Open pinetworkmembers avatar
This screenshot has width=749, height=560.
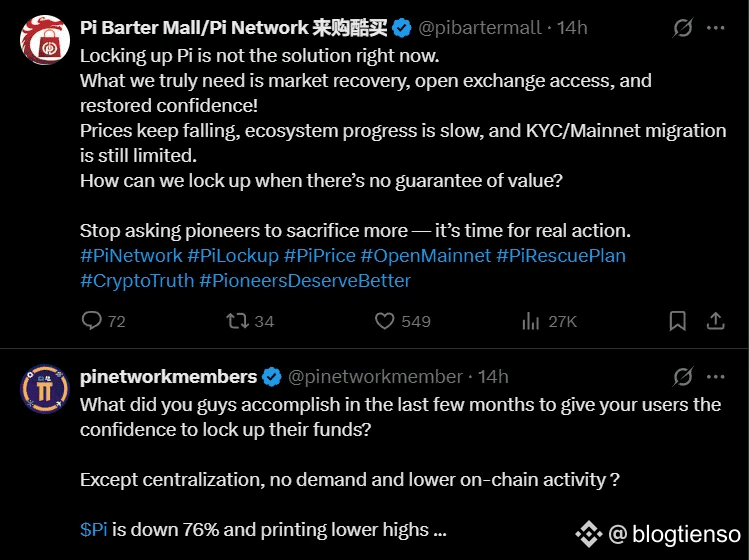coord(45,389)
